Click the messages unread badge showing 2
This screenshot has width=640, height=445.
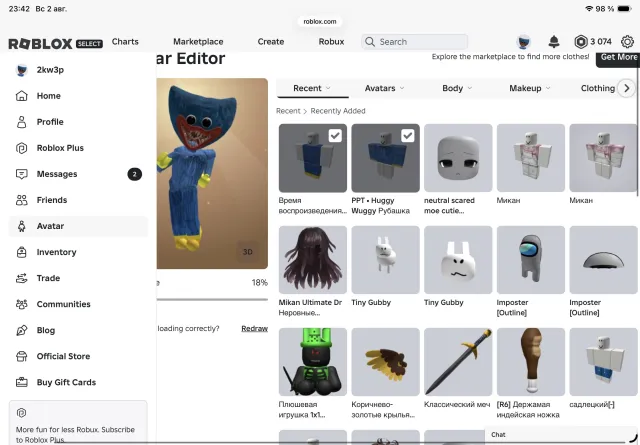135,174
